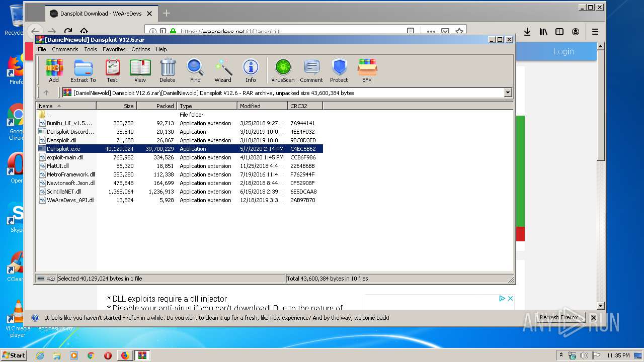Click the Login link on WeAreDevs page
The image size is (644, 362).
[563, 51]
